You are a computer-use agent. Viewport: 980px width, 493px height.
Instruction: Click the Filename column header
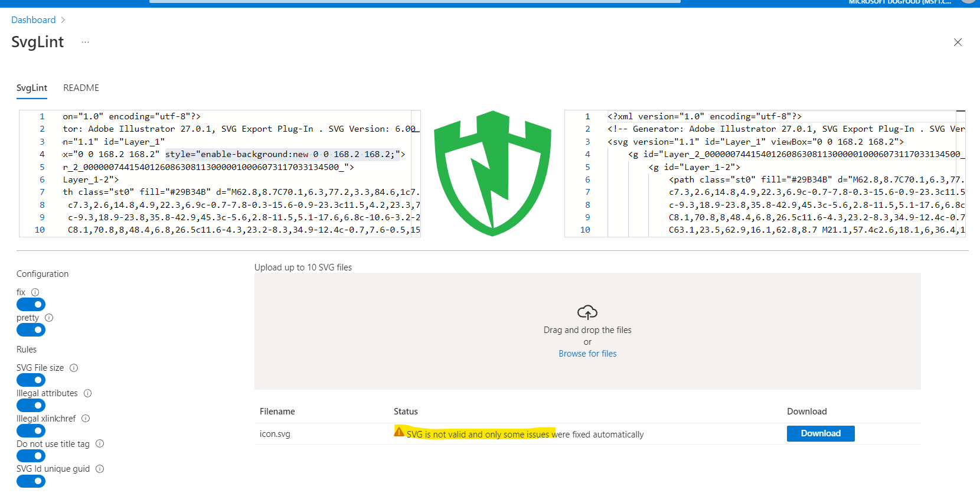coord(277,412)
